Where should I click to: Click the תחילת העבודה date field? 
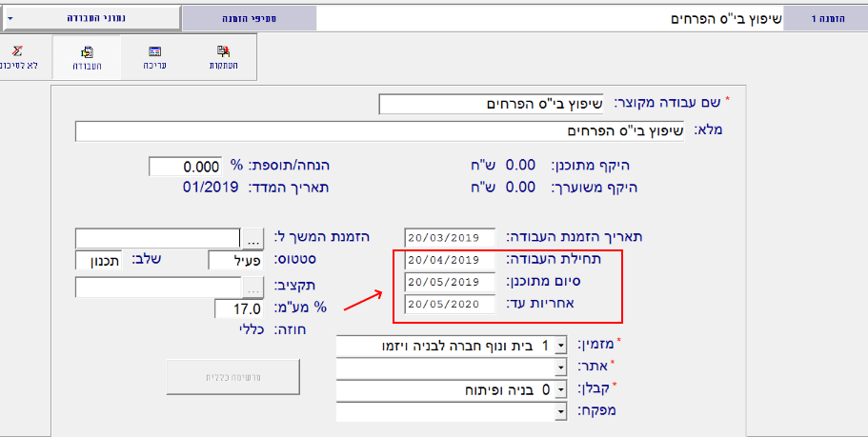click(x=450, y=260)
